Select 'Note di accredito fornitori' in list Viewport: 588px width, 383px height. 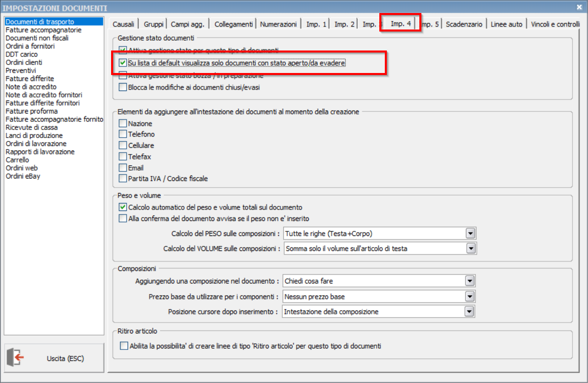(x=54, y=95)
